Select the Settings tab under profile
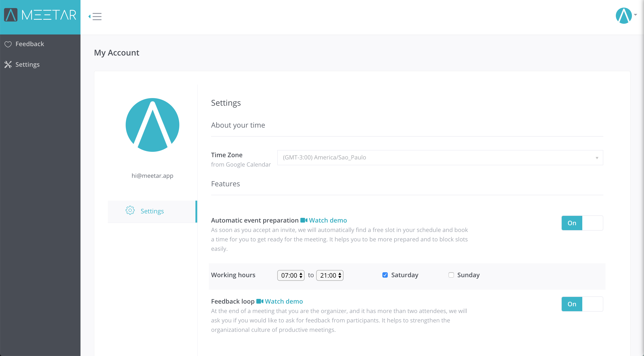The image size is (644, 356). pos(152,211)
